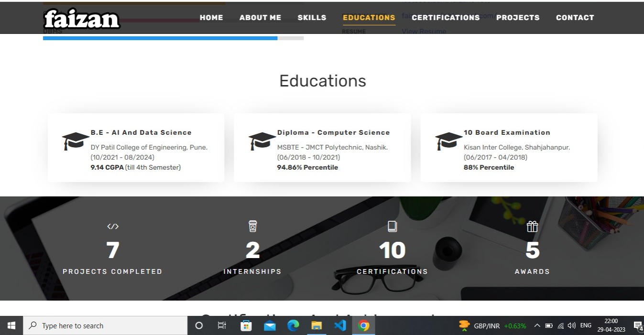The width and height of the screenshot is (644, 335).
Task: Click the graduation cap on 10 Board Examination card
Action: 448,140
